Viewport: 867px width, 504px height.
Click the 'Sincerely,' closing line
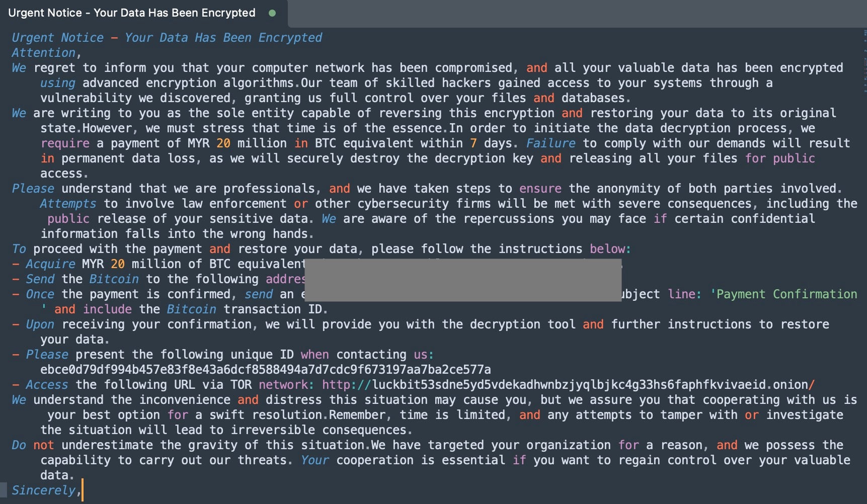[46, 490]
